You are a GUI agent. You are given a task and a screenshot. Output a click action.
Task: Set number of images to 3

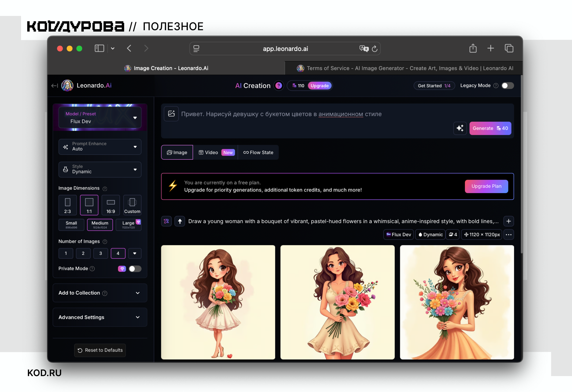tap(101, 253)
